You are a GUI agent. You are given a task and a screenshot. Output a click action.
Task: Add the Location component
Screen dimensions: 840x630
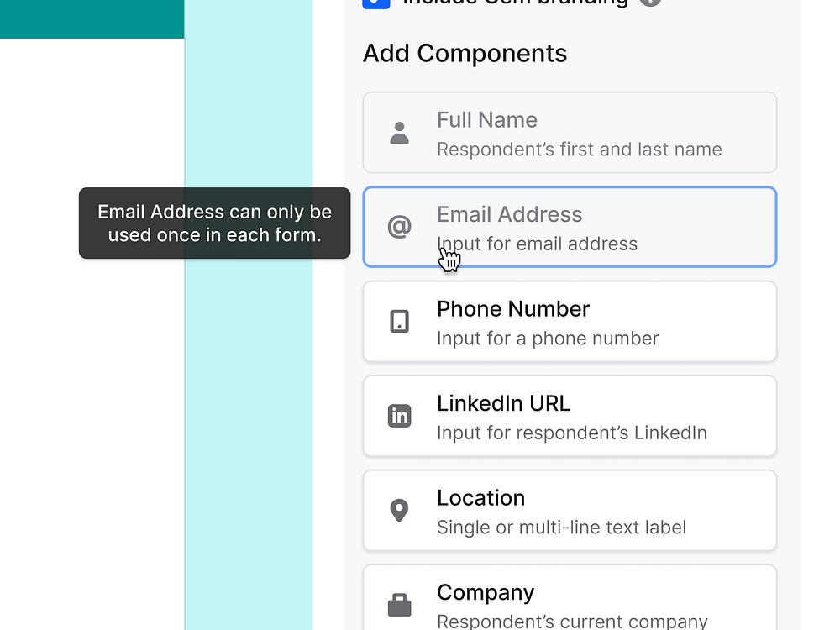[x=570, y=510]
